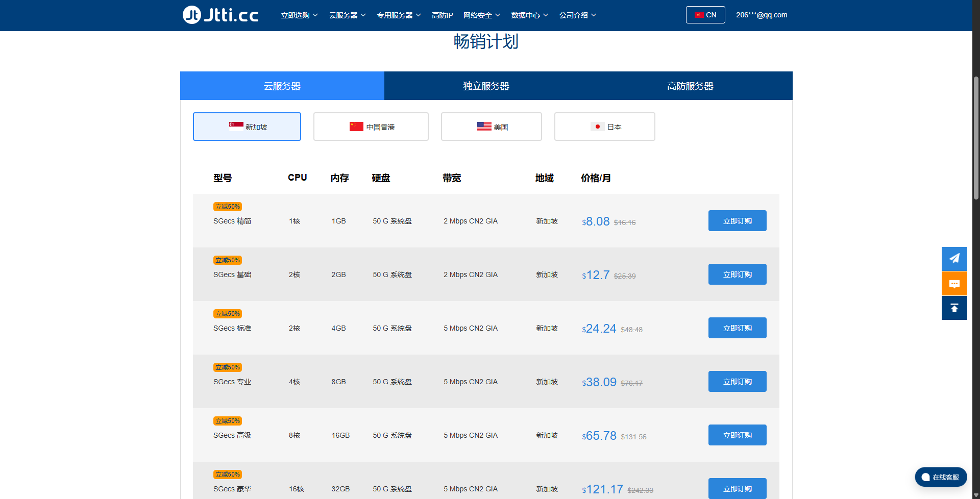Image resolution: width=980 pixels, height=499 pixels.
Task: Open the CN language selector
Action: pos(705,15)
